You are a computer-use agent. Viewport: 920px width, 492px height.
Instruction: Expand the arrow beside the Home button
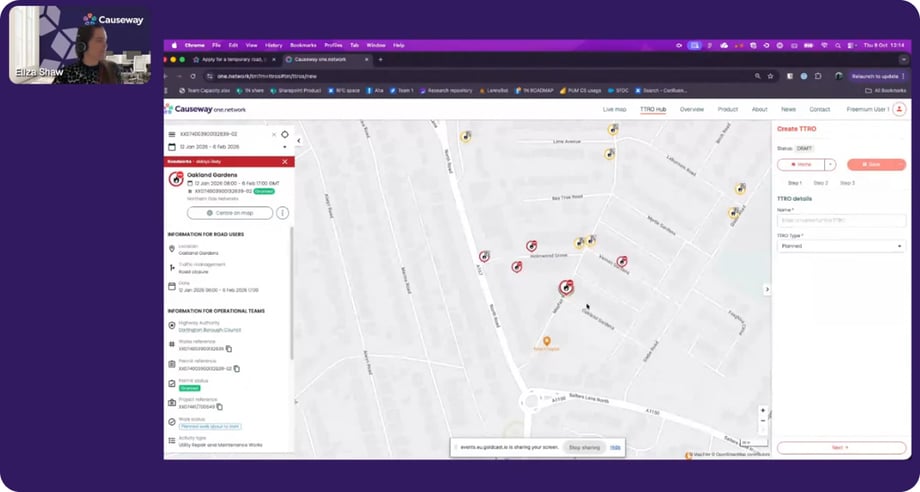click(x=830, y=165)
